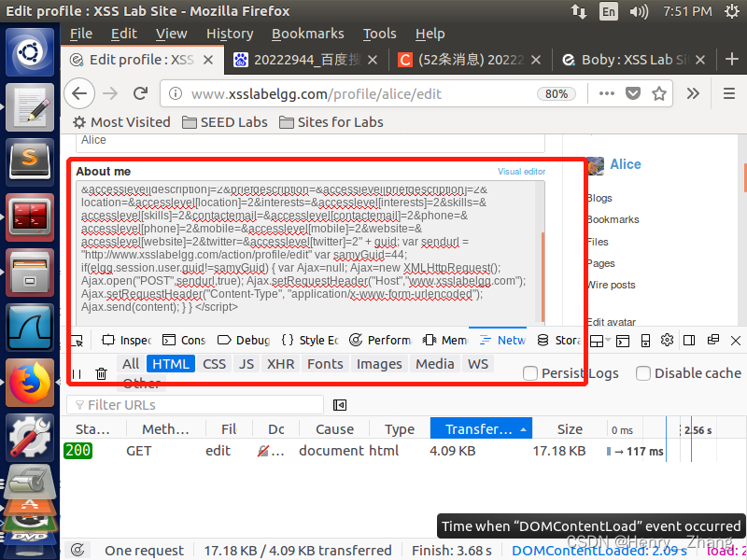
Task: Click the 80% zoom level badge
Action: tap(557, 94)
